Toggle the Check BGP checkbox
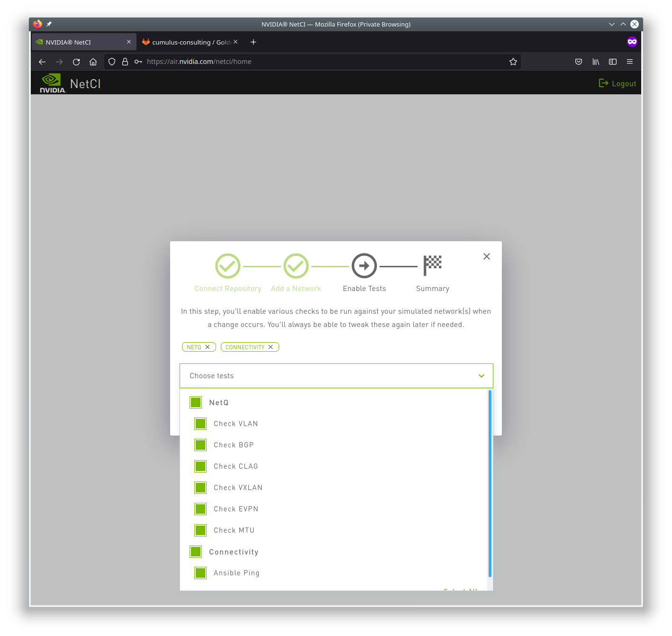The width and height of the screenshot is (672, 636). [200, 445]
